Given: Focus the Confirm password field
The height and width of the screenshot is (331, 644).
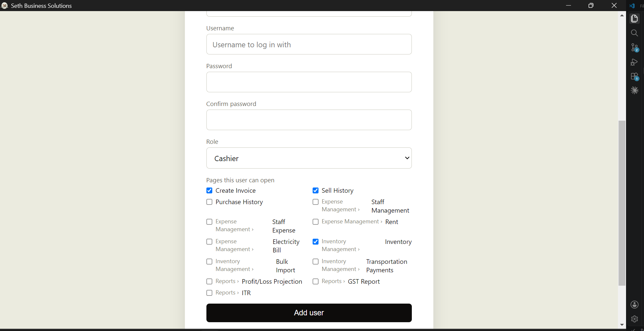Looking at the screenshot, I should (x=309, y=120).
